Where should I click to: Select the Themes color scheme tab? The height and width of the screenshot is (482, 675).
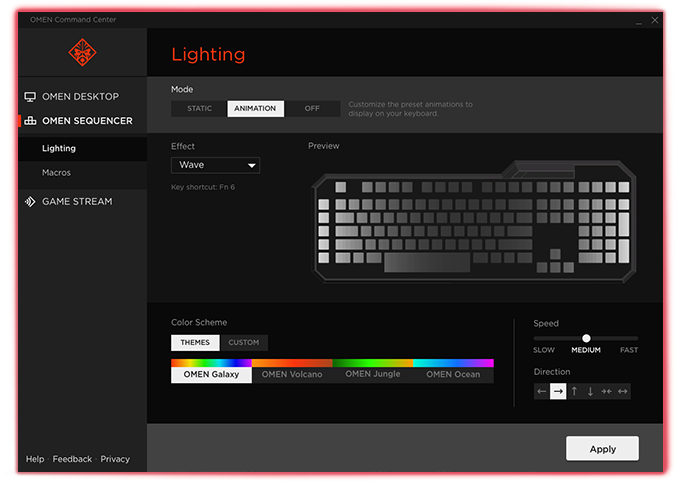(x=195, y=343)
